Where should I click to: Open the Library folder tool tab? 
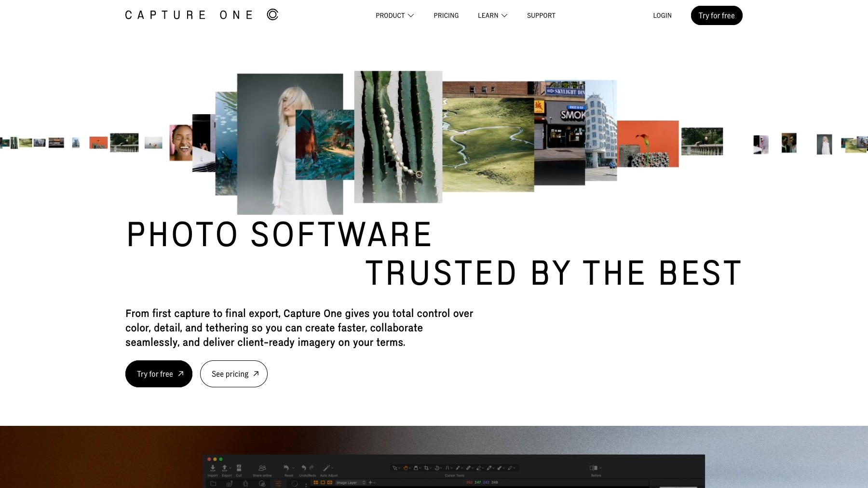pyautogui.click(x=213, y=483)
